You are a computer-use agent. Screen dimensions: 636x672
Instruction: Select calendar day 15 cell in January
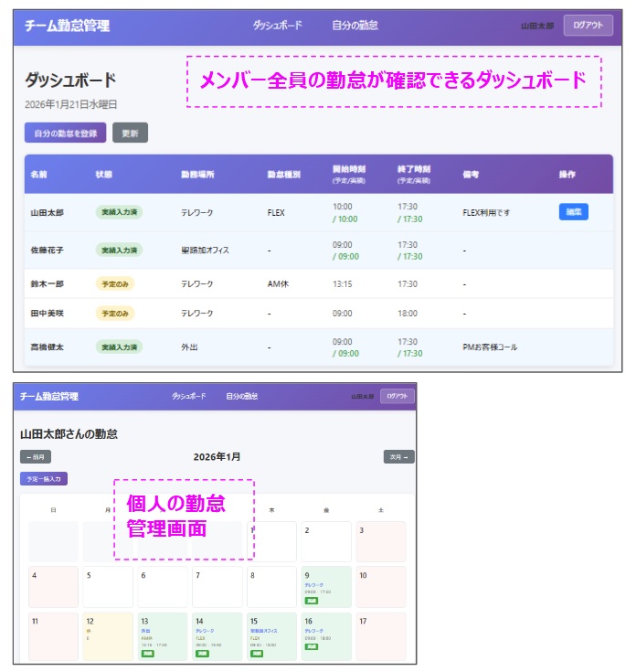tap(270, 637)
